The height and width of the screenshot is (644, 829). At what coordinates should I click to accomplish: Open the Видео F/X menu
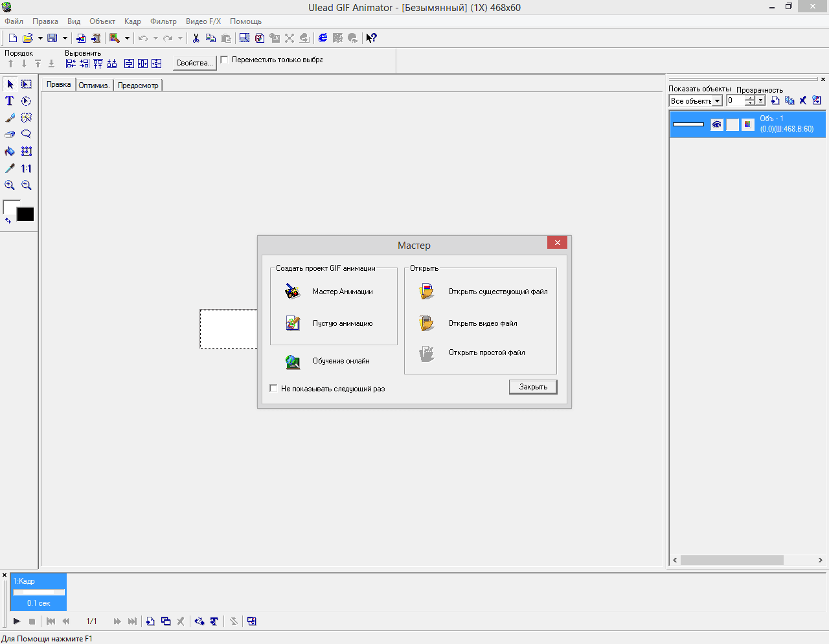tap(203, 21)
